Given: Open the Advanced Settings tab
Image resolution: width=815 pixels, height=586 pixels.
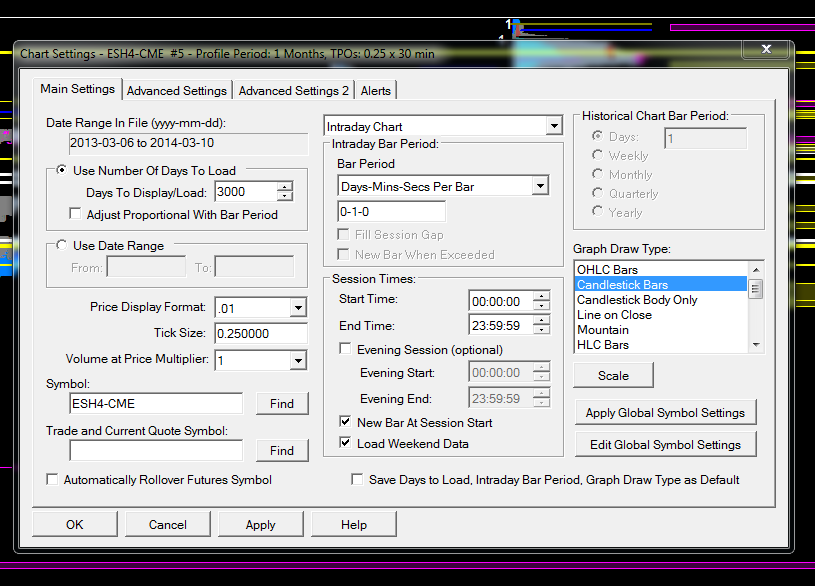Looking at the screenshot, I should pos(177,90).
